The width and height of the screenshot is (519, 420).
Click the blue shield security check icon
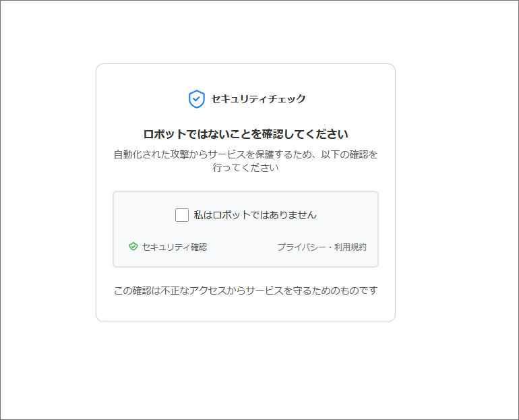196,99
